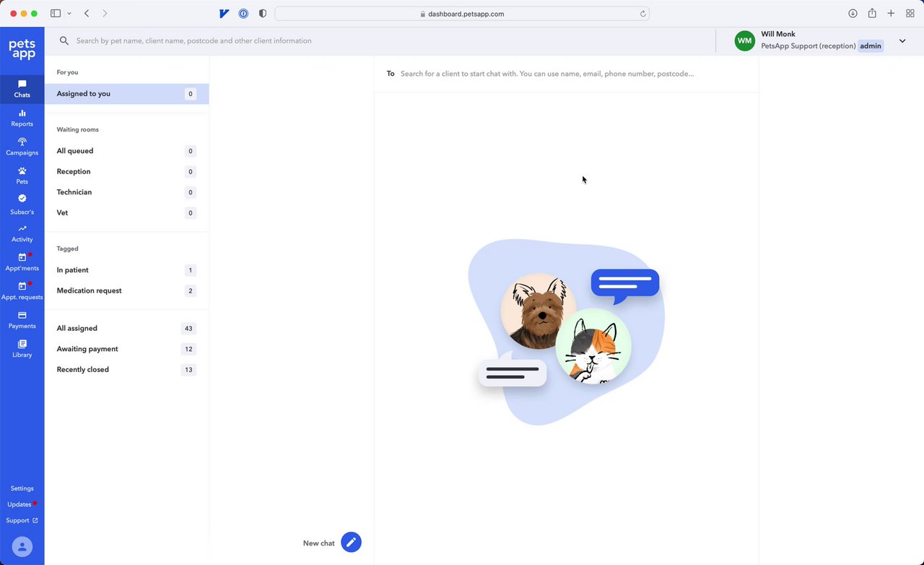Open Appt'ments calendar in sidebar
The width and height of the screenshot is (924, 565).
[22, 262]
